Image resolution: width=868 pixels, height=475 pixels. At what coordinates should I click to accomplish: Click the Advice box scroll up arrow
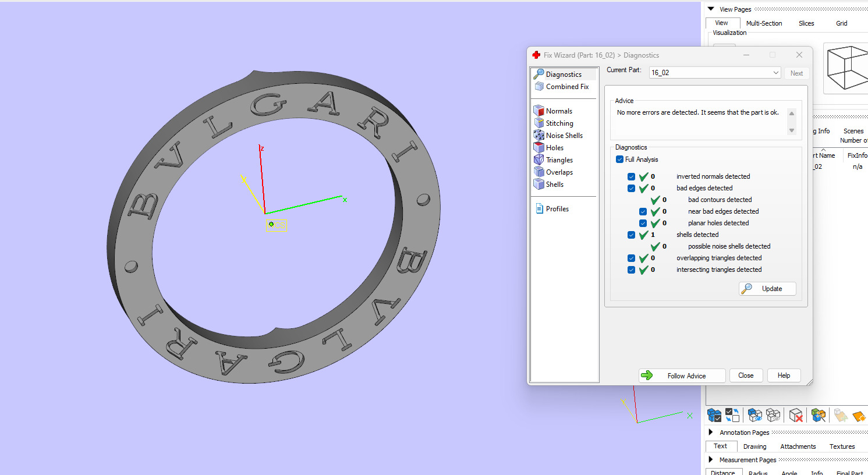click(792, 114)
